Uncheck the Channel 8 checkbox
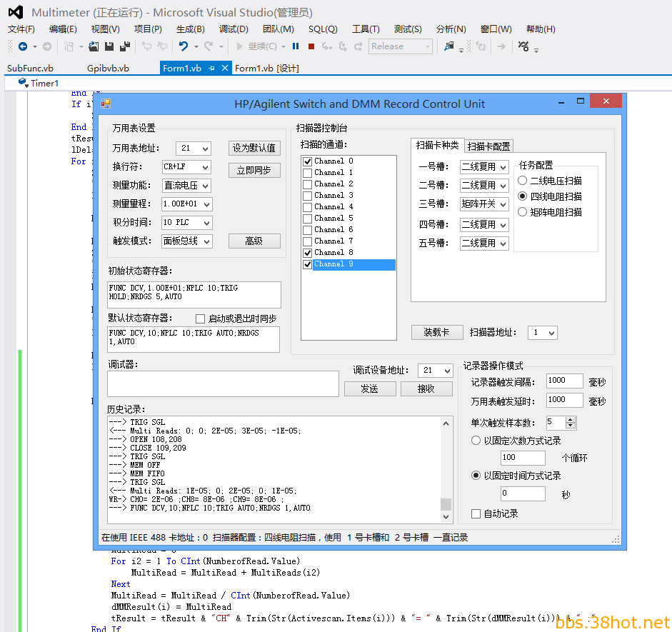This screenshot has width=672, height=632. pyautogui.click(x=307, y=254)
